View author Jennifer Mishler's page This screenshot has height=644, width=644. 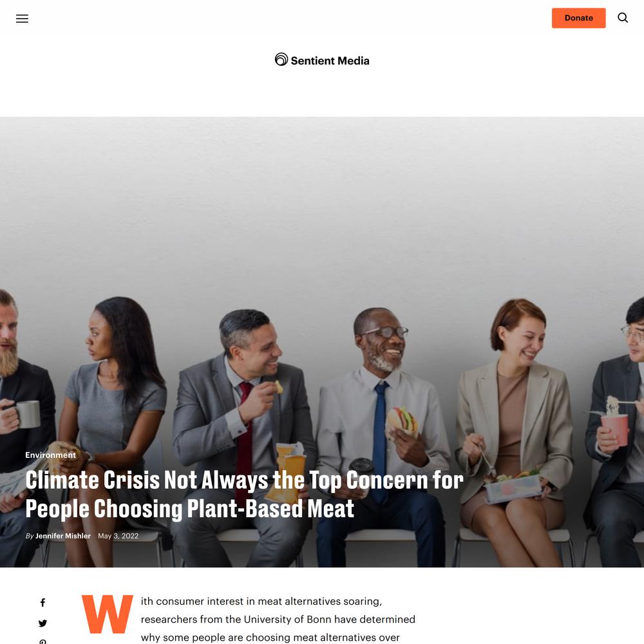click(x=63, y=536)
